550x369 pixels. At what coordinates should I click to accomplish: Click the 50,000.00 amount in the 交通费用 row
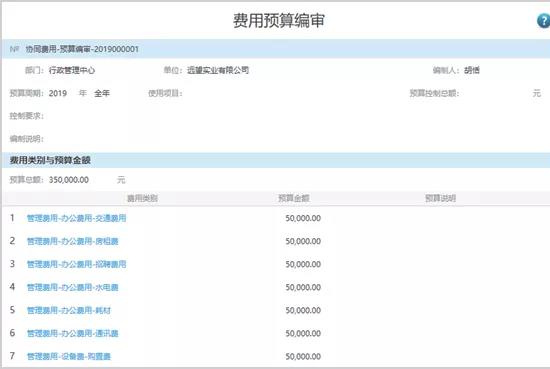coord(303,218)
